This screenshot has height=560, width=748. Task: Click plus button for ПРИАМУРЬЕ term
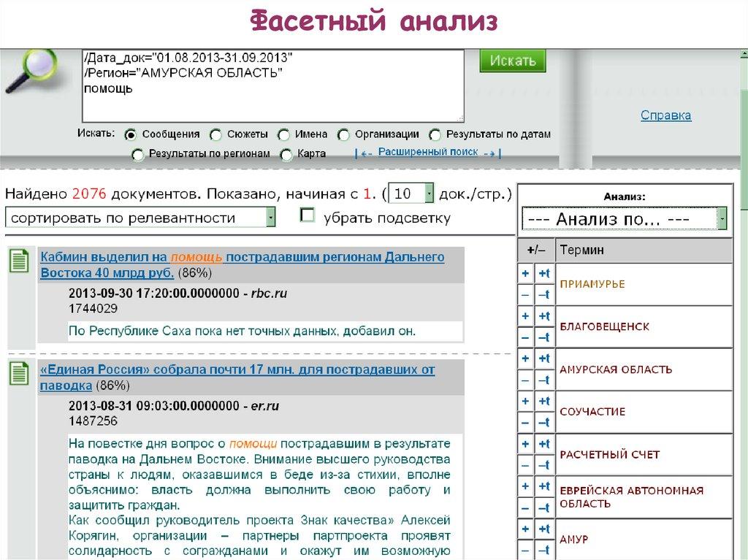pyautogui.click(x=525, y=274)
